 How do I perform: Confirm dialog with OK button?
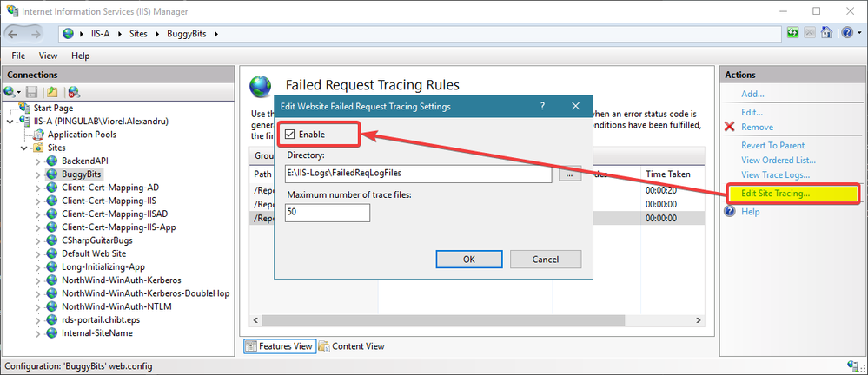click(x=469, y=259)
